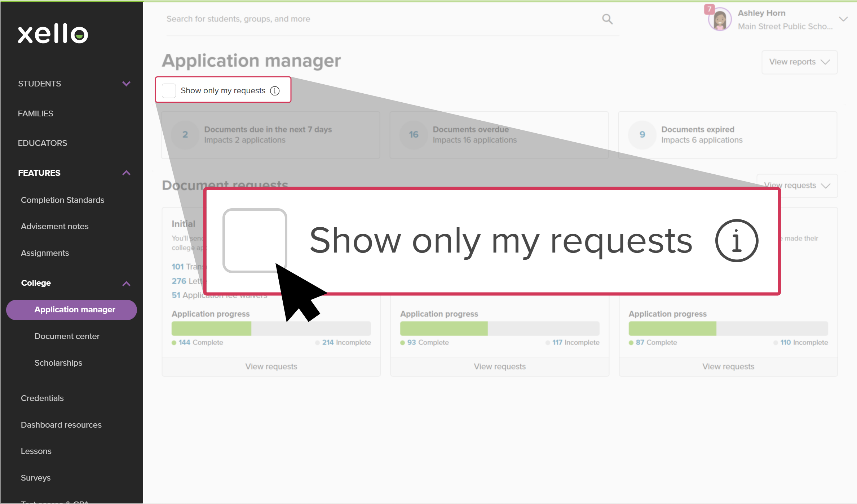Open the Scholarships page
857x504 pixels.
click(58, 363)
